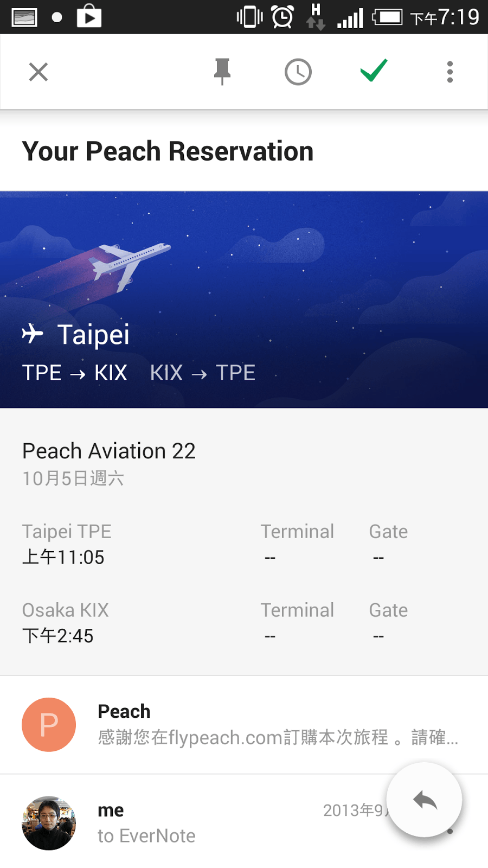This screenshot has height=868, width=488.
Task: Tap the alarm clock status bar icon
Action: (282, 17)
